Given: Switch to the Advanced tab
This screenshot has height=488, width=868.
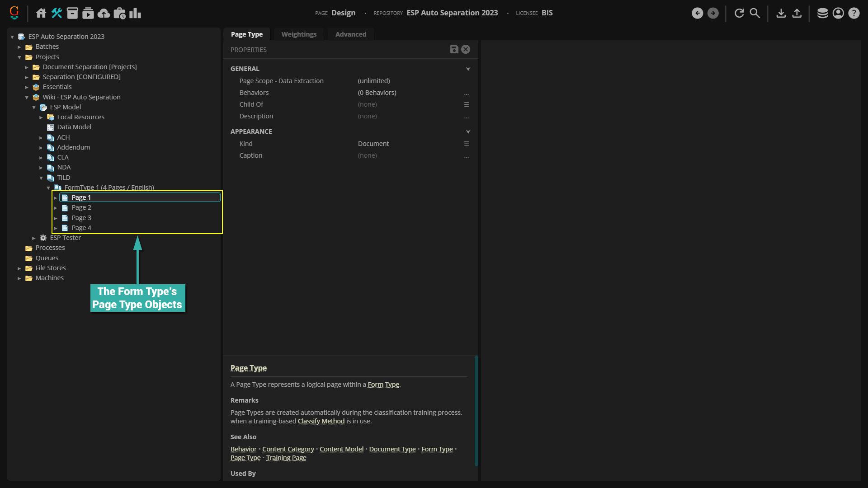Looking at the screenshot, I should [350, 34].
